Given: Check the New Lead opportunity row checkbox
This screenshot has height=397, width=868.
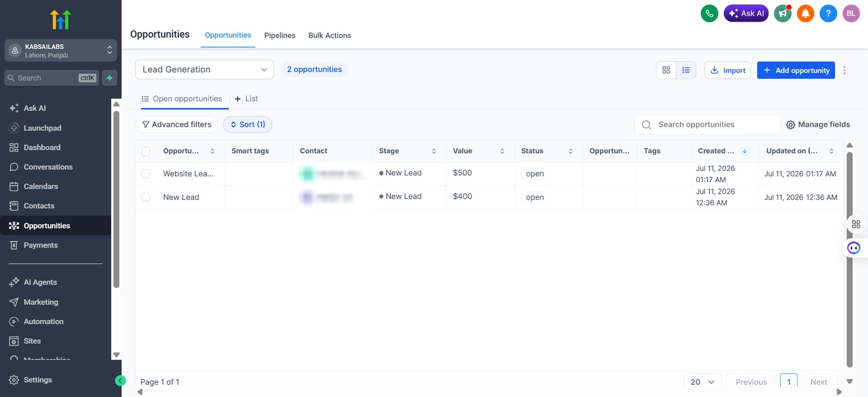Looking at the screenshot, I should [x=146, y=197].
